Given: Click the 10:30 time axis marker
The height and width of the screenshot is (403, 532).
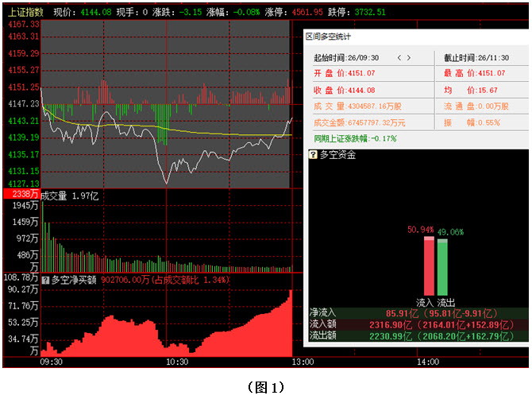Looking at the screenshot, I should point(177,362).
